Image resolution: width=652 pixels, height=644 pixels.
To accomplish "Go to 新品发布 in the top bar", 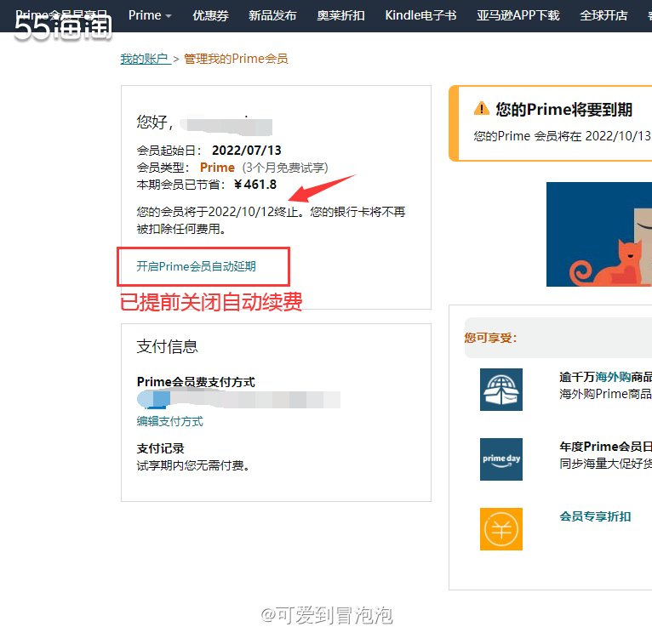I will point(272,15).
